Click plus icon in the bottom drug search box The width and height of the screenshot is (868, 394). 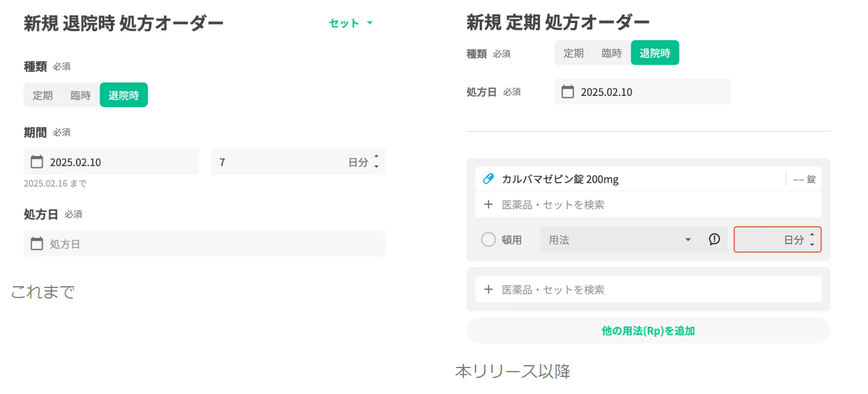[x=488, y=290]
